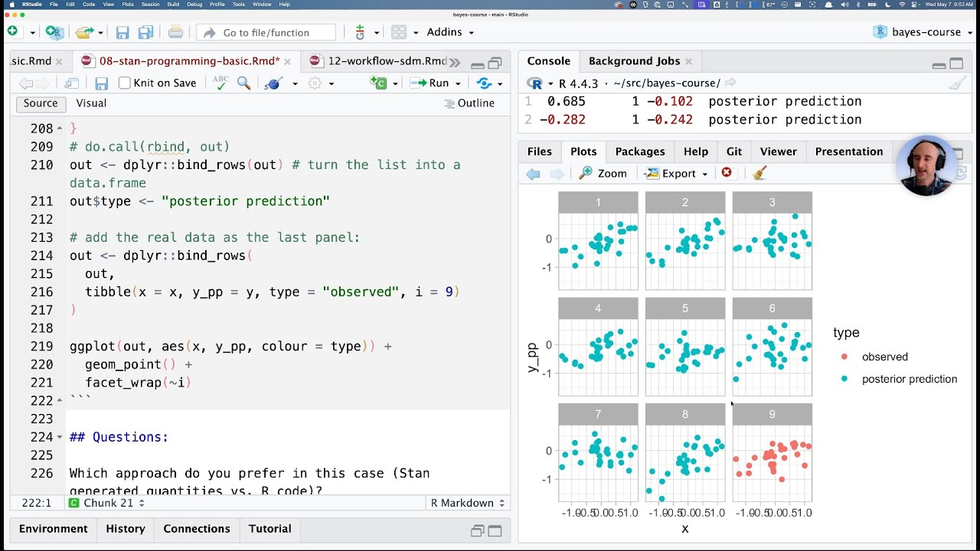Screen dimensions: 980x551
Task: Open recent files dropdown arrow
Action: [x=100, y=32]
